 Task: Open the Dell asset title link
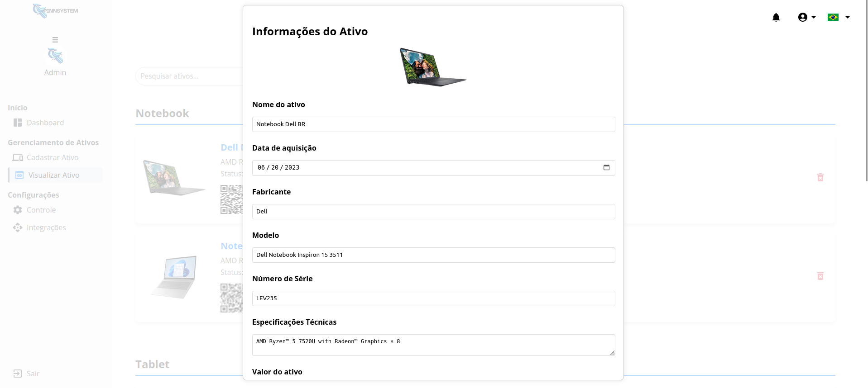(x=231, y=147)
